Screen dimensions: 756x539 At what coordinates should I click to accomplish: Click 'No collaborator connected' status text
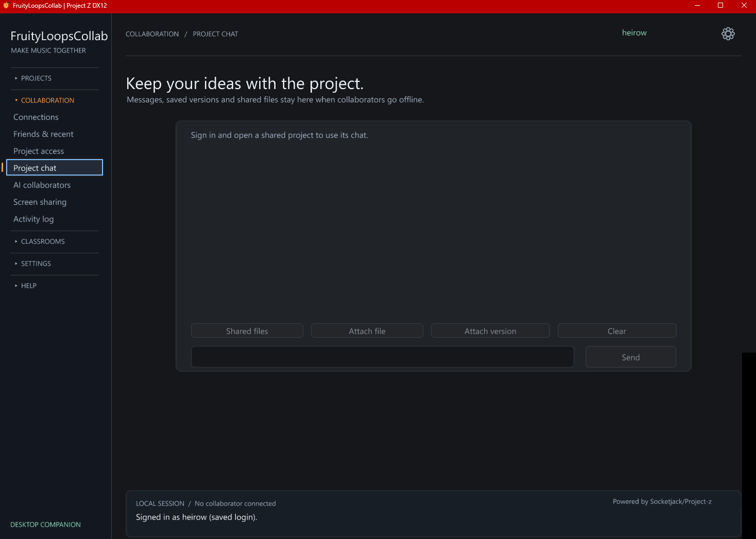[x=235, y=503]
